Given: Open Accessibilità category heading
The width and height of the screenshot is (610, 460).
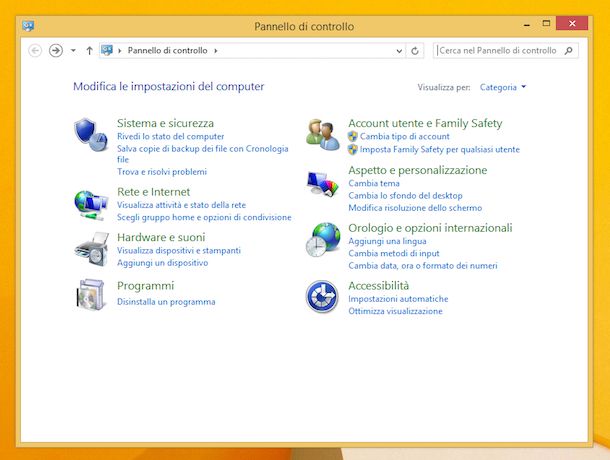Looking at the screenshot, I should coord(379,286).
